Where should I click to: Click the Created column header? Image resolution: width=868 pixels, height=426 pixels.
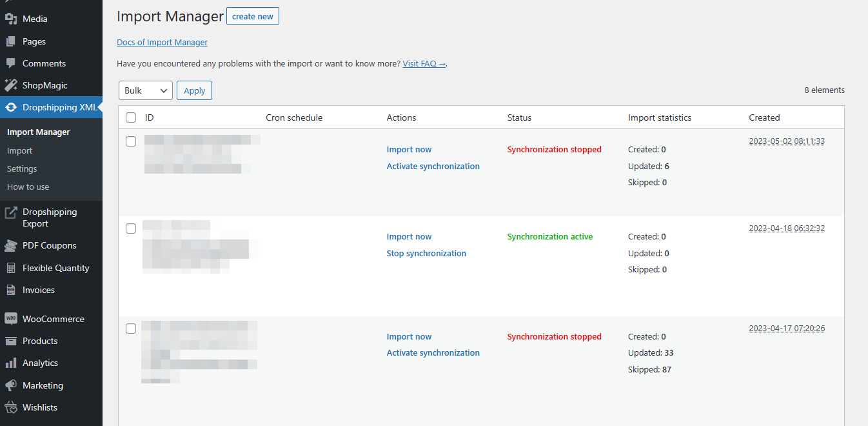(764, 117)
